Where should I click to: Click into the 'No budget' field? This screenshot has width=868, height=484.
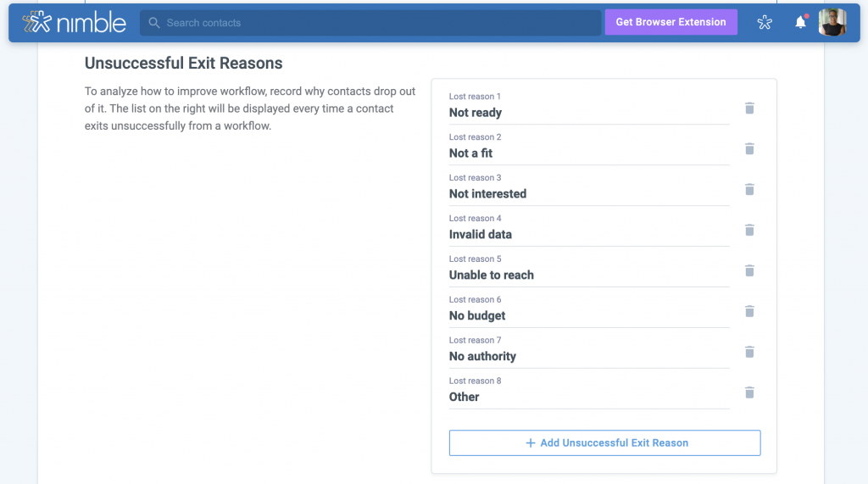(x=588, y=316)
